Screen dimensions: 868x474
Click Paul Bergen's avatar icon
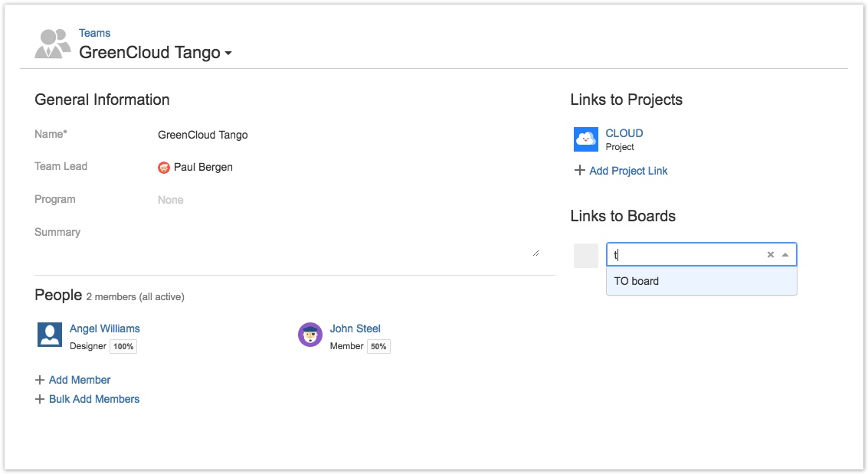[164, 168]
